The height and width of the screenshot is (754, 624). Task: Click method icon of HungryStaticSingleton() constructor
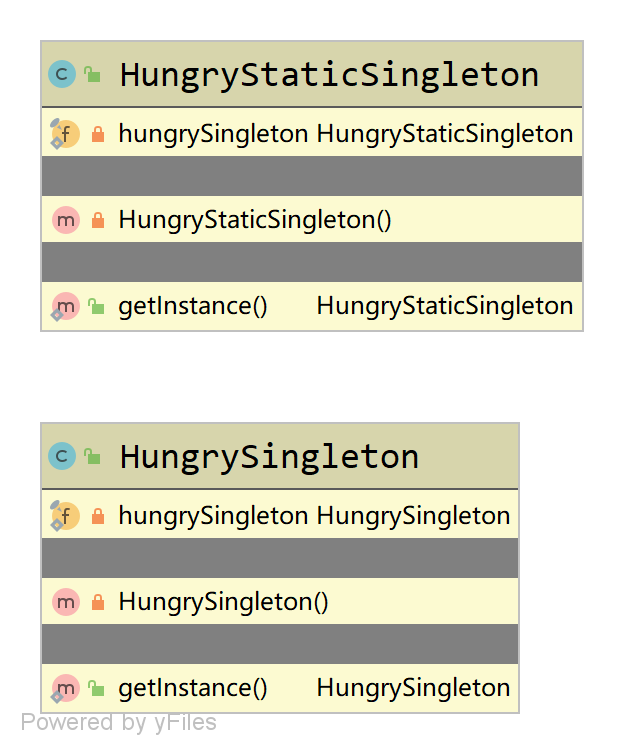[x=66, y=220]
